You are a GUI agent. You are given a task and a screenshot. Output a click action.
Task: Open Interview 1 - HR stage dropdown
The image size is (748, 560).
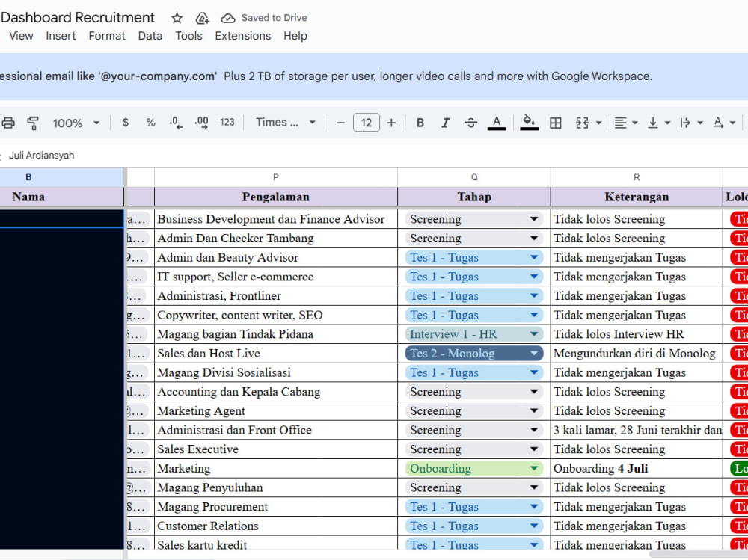534,334
